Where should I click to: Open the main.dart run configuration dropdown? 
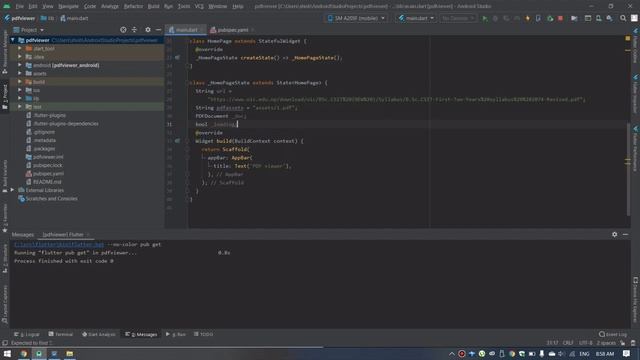416,18
